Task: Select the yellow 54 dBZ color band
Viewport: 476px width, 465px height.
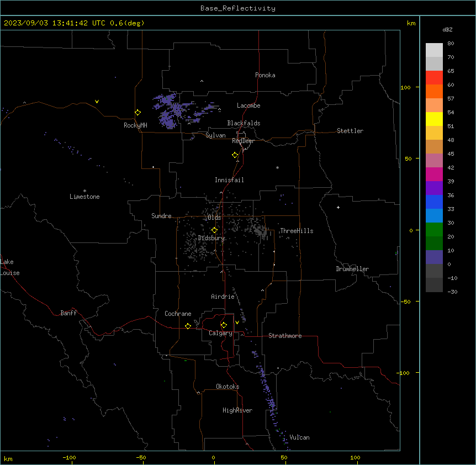Action: pos(434,119)
